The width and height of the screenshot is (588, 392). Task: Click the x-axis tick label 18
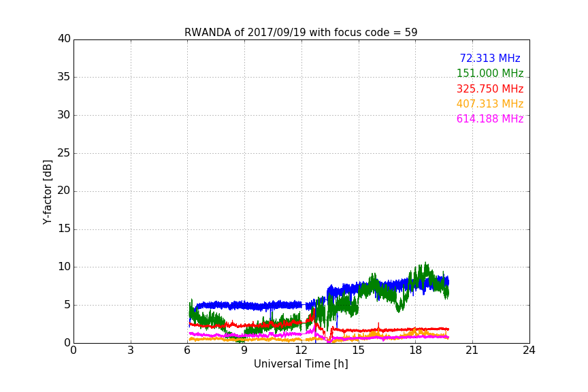click(416, 350)
